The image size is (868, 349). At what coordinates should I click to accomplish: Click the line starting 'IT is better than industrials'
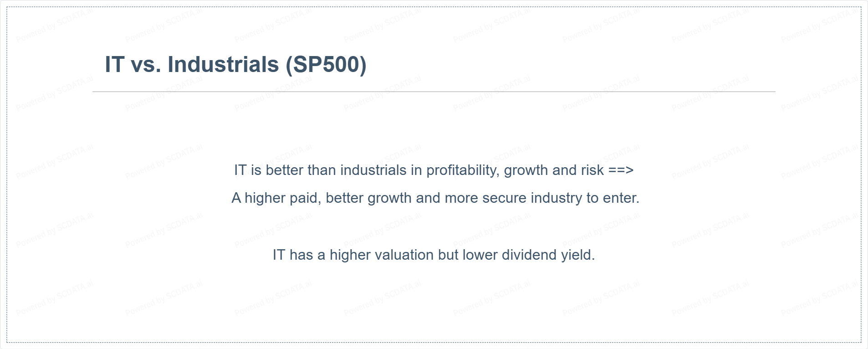tap(434, 170)
